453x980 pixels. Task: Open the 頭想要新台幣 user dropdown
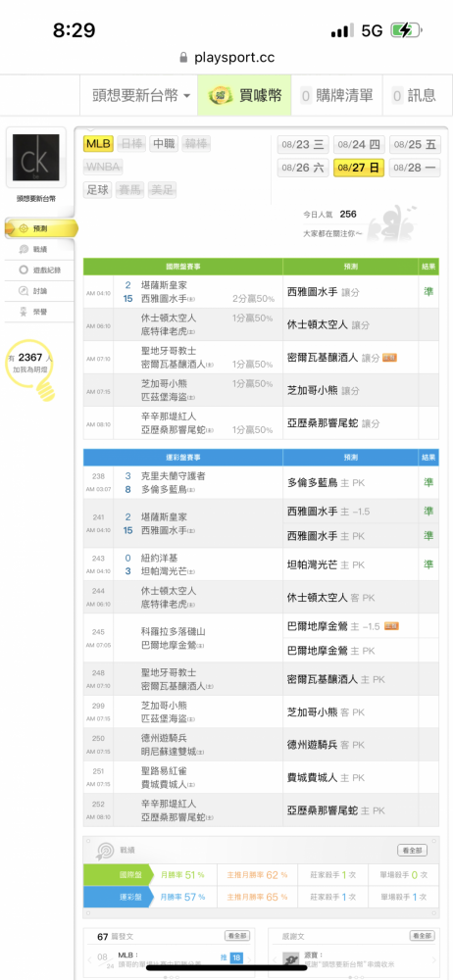(x=138, y=95)
